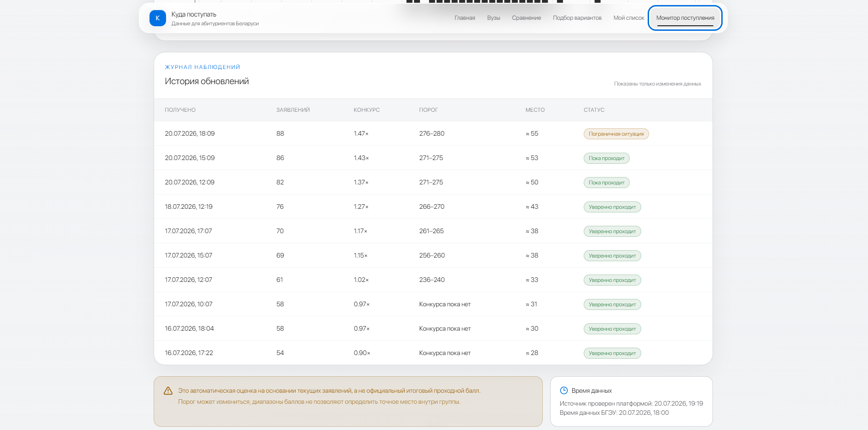The height and width of the screenshot is (430, 868).
Task: Click the clock icon near Время данных
Action: [x=564, y=390]
